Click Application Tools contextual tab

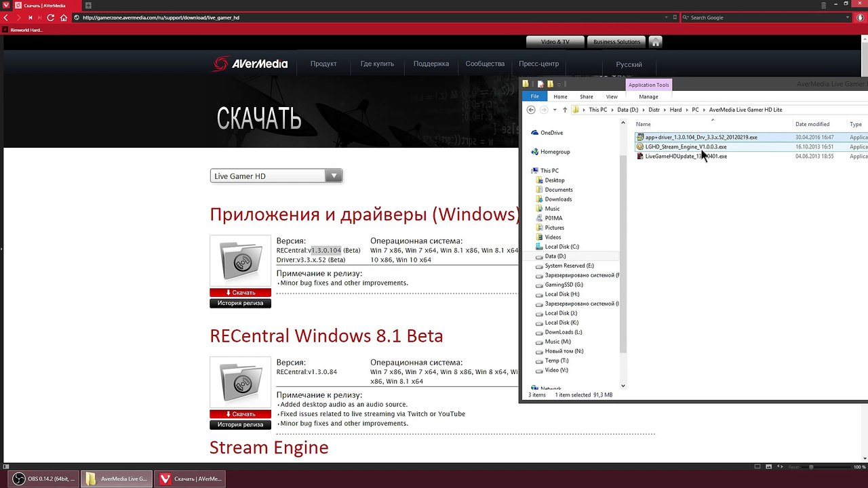[648, 85]
